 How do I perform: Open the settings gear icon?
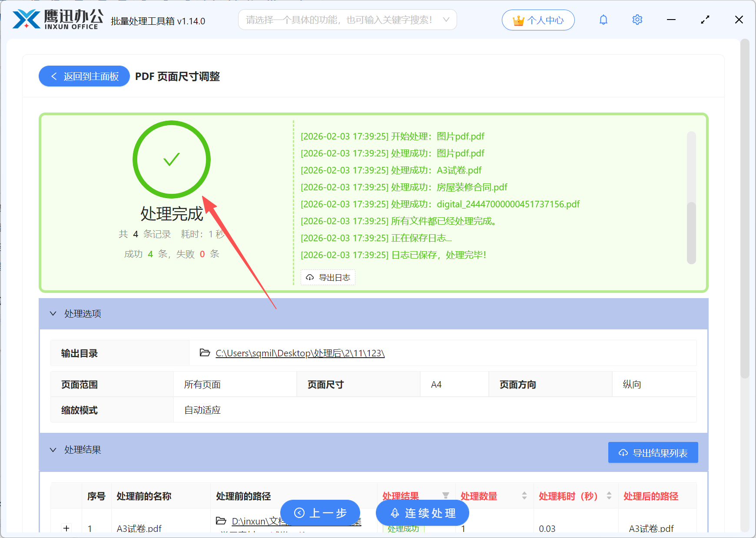[637, 20]
